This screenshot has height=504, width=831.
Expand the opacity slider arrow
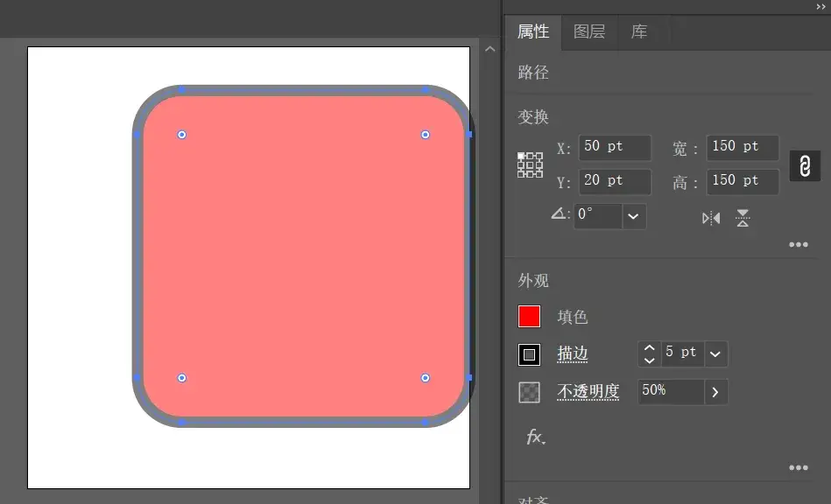(715, 392)
